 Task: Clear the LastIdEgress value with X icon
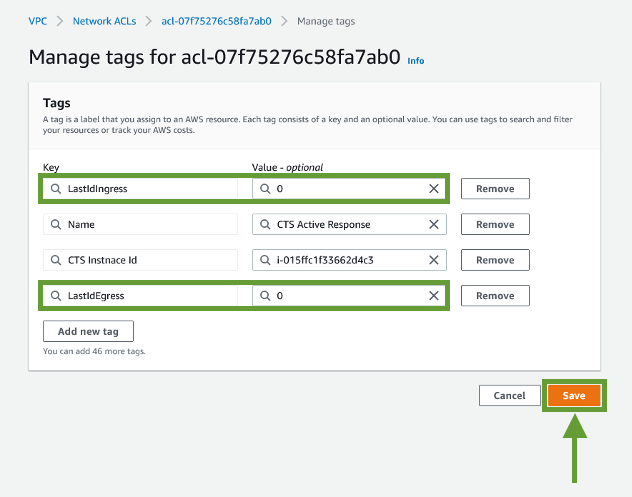434,295
